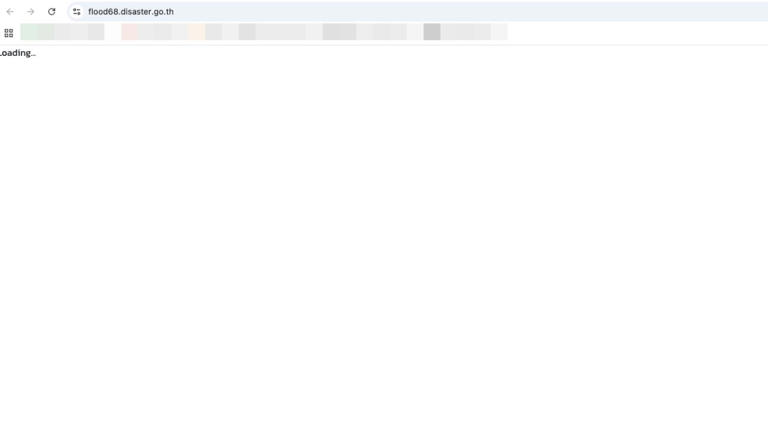This screenshot has width=768, height=432.
Task: Click the forward navigation arrow
Action: 30,12
